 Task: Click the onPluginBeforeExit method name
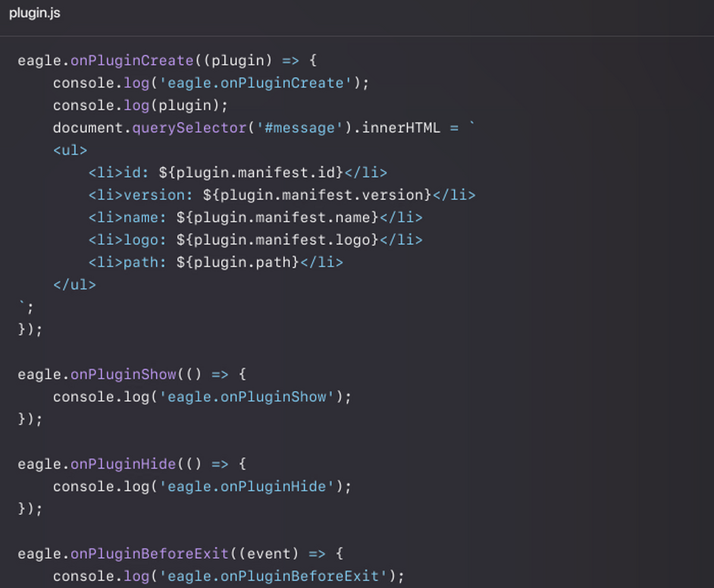[150, 554]
